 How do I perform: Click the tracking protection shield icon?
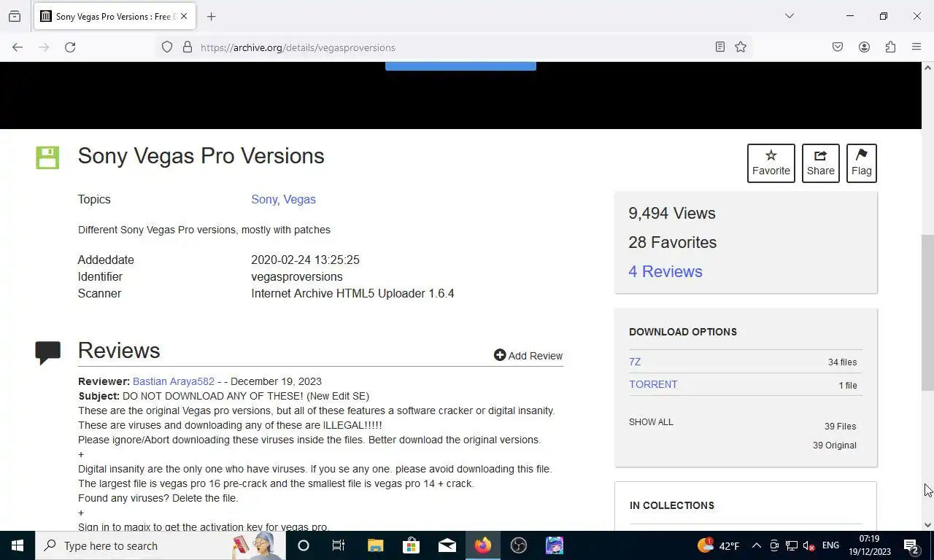tap(167, 47)
